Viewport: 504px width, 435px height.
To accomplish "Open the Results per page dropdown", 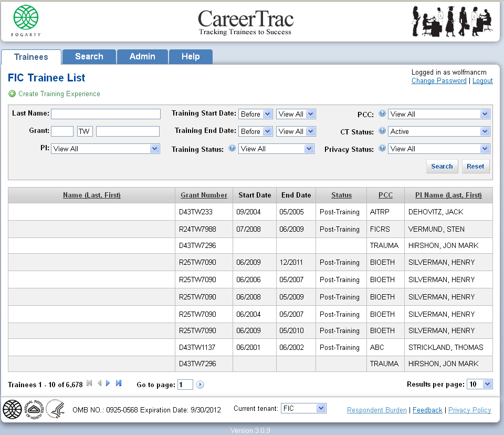I will click(480, 384).
